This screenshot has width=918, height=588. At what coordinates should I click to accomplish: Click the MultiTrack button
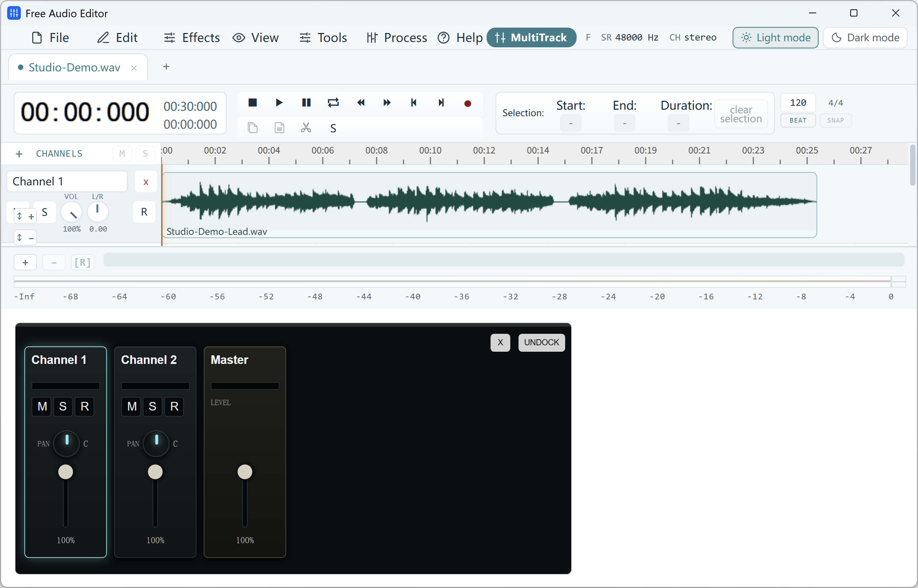click(531, 37)
